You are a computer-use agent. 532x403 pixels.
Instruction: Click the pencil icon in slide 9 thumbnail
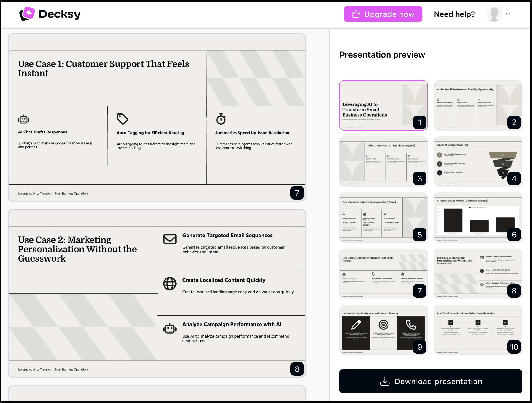tap(356, 325)
